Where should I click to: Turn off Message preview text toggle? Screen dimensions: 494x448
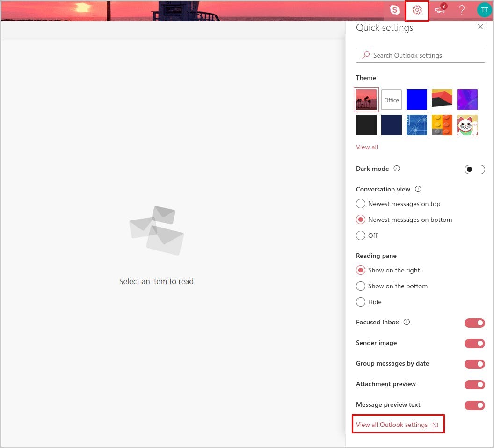pos(474,405)
